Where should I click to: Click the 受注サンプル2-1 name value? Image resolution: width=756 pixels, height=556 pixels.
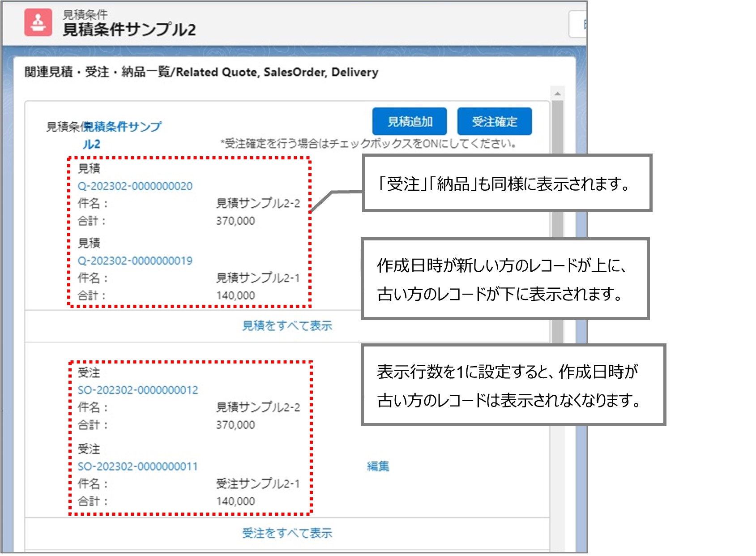click(258, 483)
